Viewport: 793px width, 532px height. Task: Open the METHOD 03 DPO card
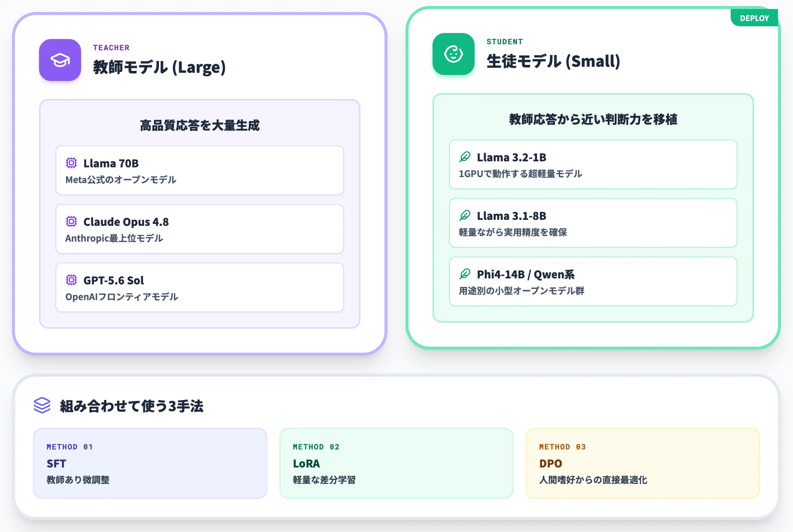click(643, 463)
